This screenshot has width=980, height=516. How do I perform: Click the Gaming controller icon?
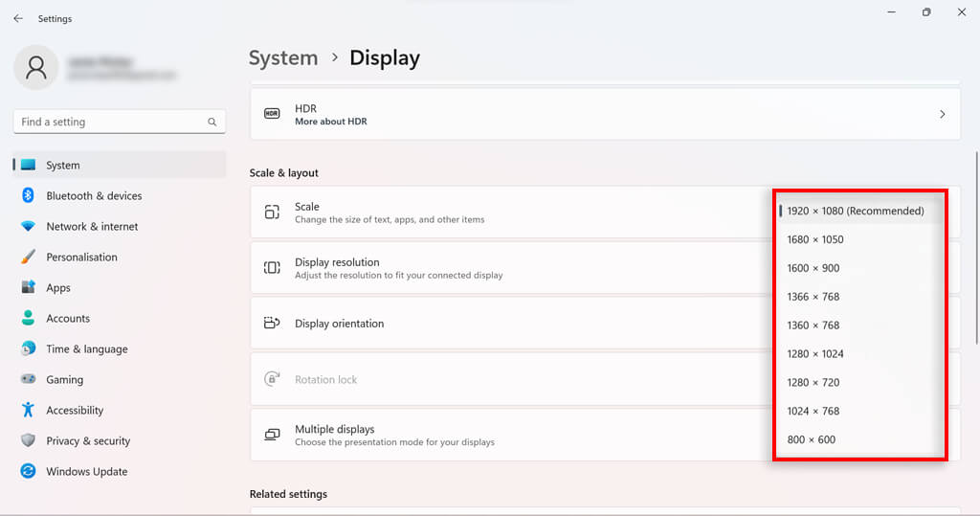28,380
